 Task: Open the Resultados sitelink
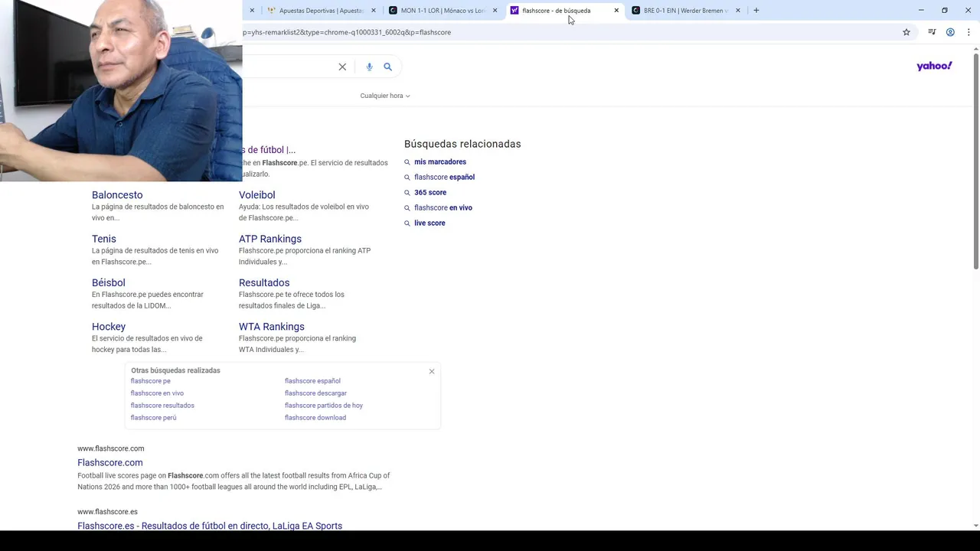264,282
